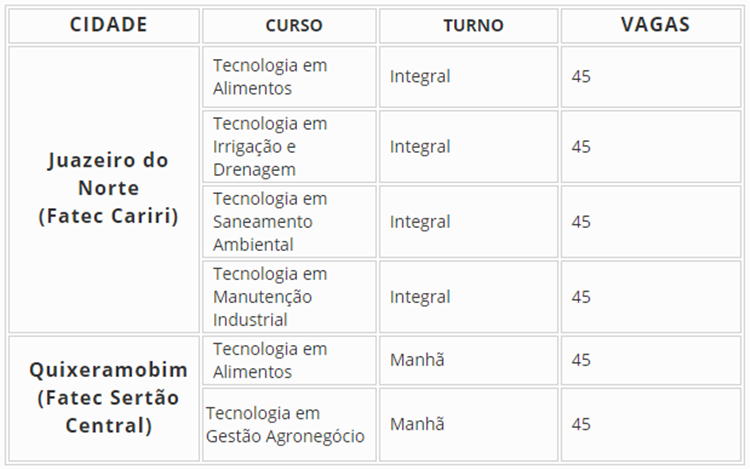Image resolution: width=750 pixels, height=469 pixels.
Task: Click the CIDADE column header
Action: (x=108, y=25)
